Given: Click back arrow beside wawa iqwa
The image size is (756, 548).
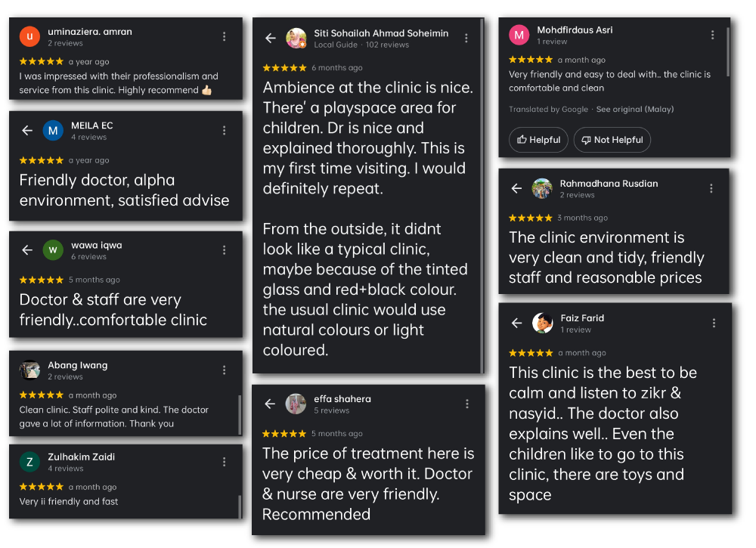Looking at the screenshot, I should (27, 250).
